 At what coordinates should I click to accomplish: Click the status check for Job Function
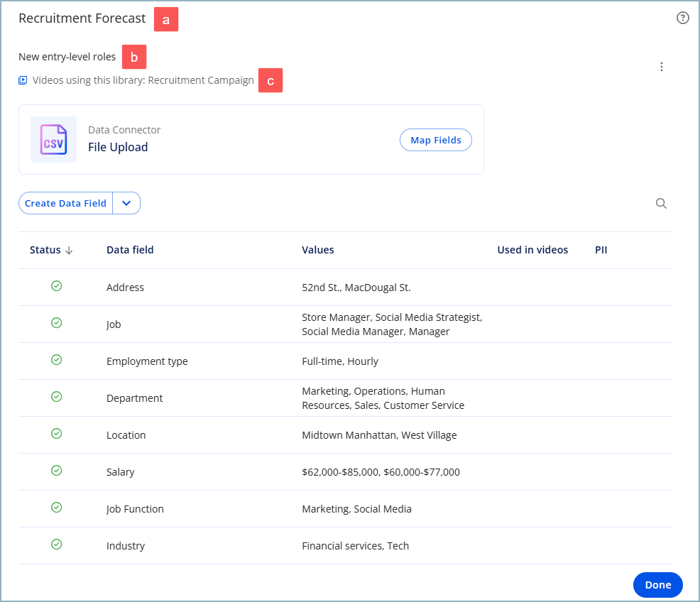(57, 508)
